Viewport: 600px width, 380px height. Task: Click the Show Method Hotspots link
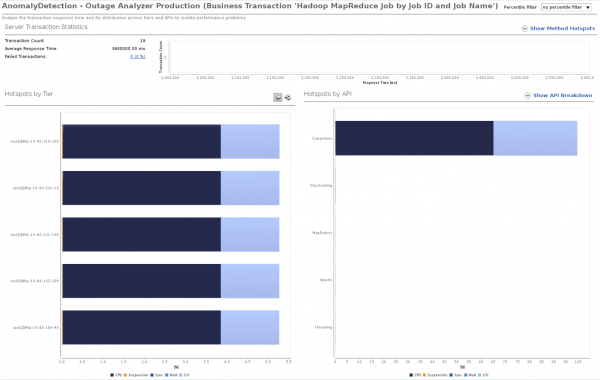[x=562, y=28]
